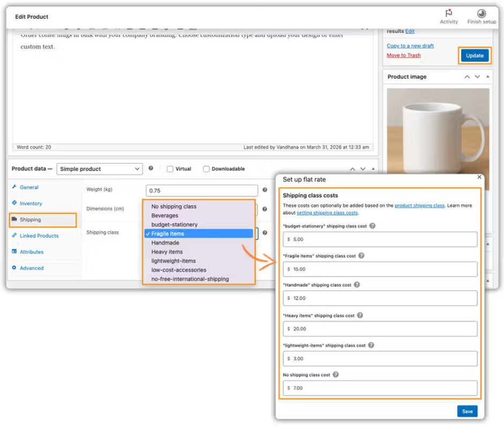This screenshot has width=504, height=428.
Task: Open the Finish setup progress icon
Action: pyautogui.click(x=481, y=13)
